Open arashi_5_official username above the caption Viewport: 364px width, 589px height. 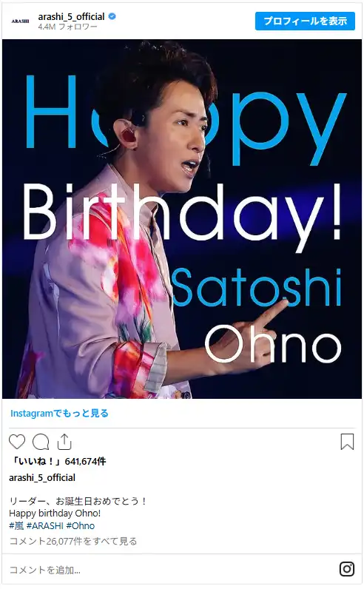(42, 477)
